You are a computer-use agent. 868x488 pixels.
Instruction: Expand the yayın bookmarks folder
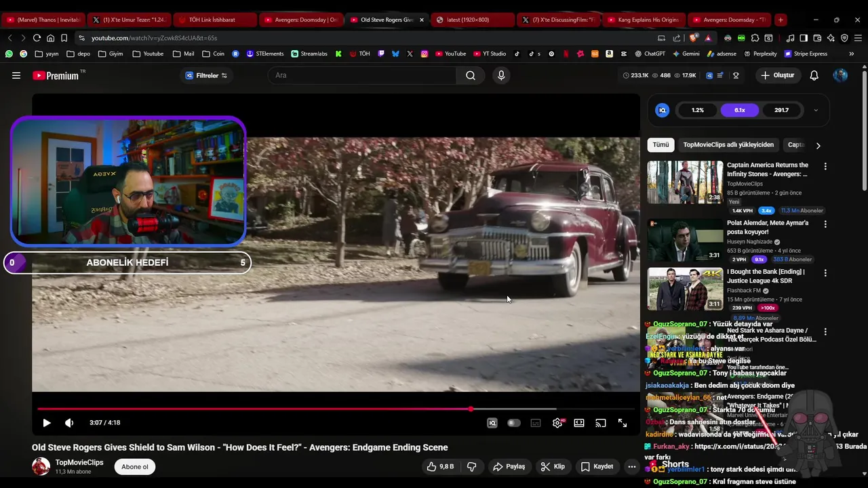pyautogui.click(x=47, y=54)
